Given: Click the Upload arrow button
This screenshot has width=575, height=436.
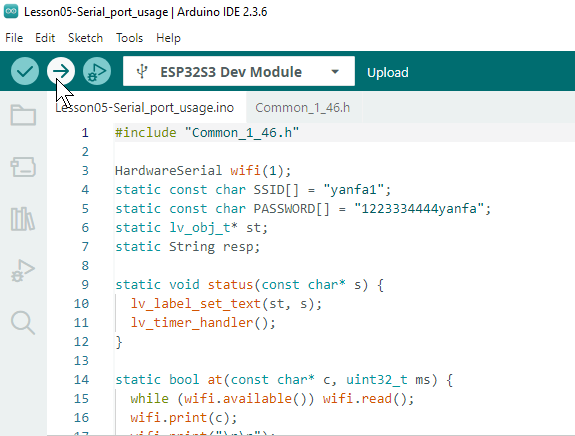Looking at the screenshot, I should [61, 71].
